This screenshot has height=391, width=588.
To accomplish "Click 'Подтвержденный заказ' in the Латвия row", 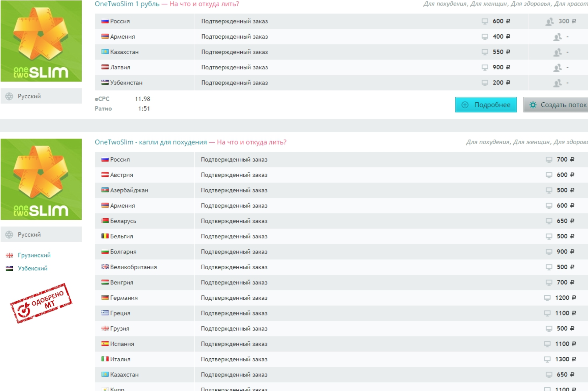I will (x=234, y=67).
